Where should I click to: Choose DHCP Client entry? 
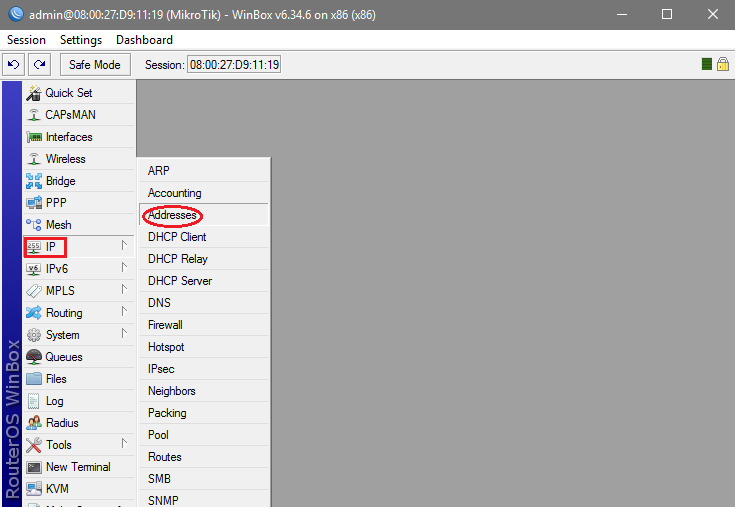tap(204, 237)
